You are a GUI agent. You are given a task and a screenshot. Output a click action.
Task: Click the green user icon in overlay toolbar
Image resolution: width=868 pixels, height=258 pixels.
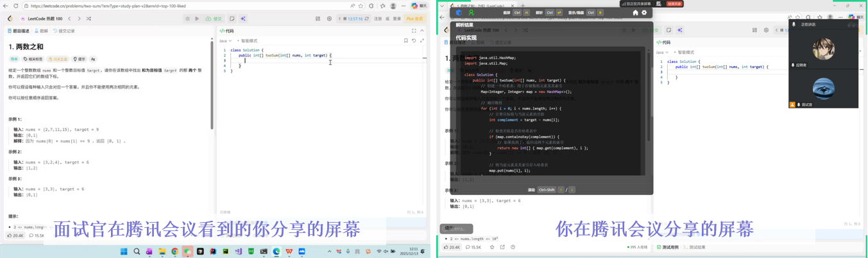(471, 13)
